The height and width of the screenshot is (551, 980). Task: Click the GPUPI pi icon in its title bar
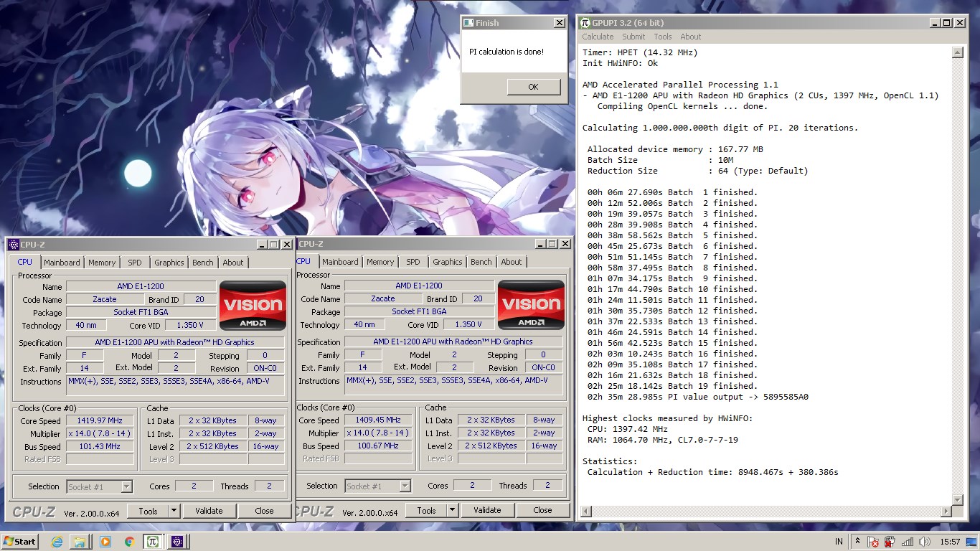point(585,23)
